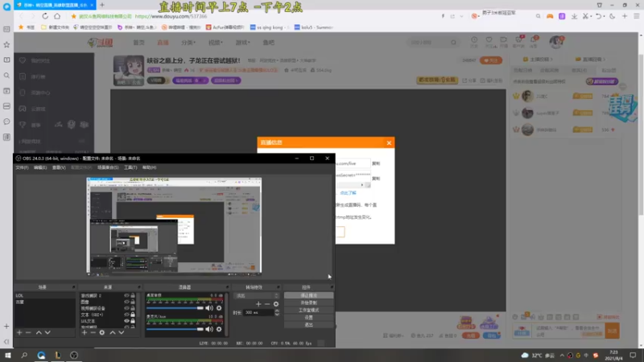Move selected source down in OBS
The width and height of the screenshot is (644, 362).
point(122,332)
